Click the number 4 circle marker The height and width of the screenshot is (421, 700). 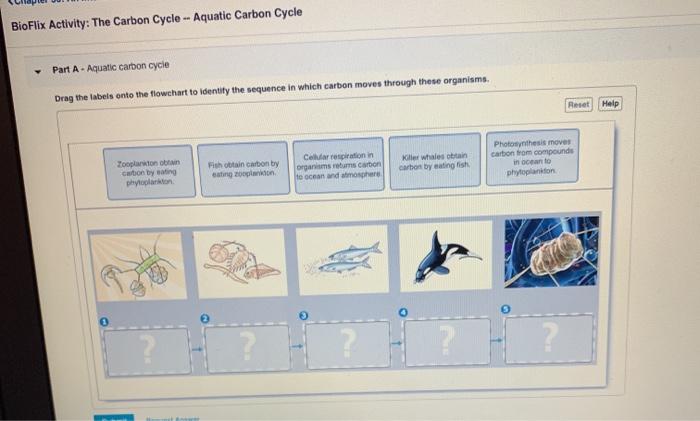coord(403,313)
